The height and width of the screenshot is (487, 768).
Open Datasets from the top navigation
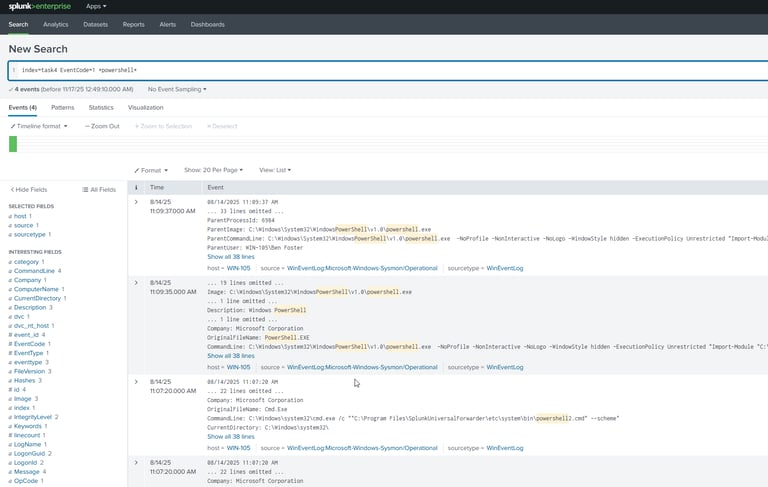click(x=96, y=24)
